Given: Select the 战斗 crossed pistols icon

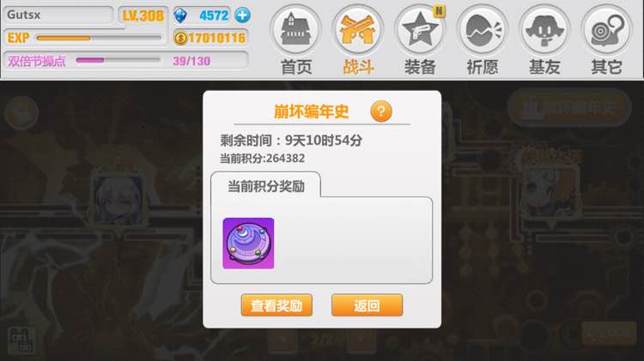Looking at the screenshot, I should click(358, 30).
